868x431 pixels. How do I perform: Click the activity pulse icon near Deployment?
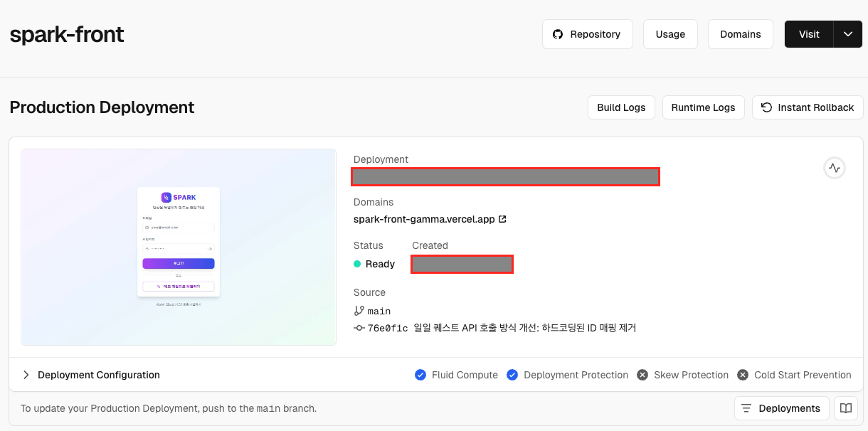[x=834, y=168]
